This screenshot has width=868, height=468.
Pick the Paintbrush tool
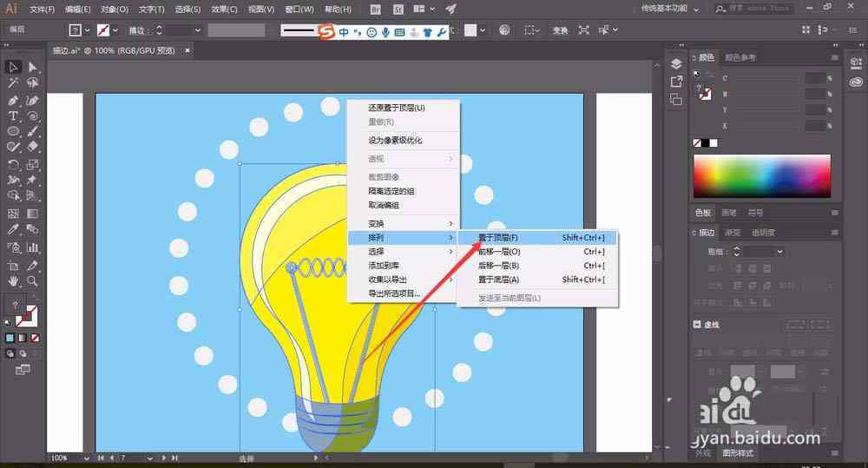tap(33, 131)
